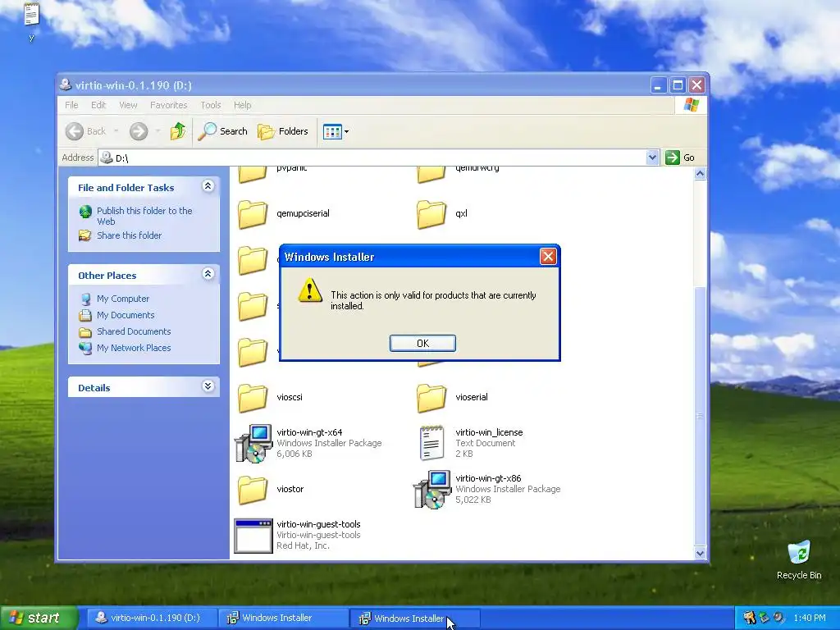Open the Tools menu
Image resolution: width=840 pixels, height=630 pixels.
pos(211,105)
